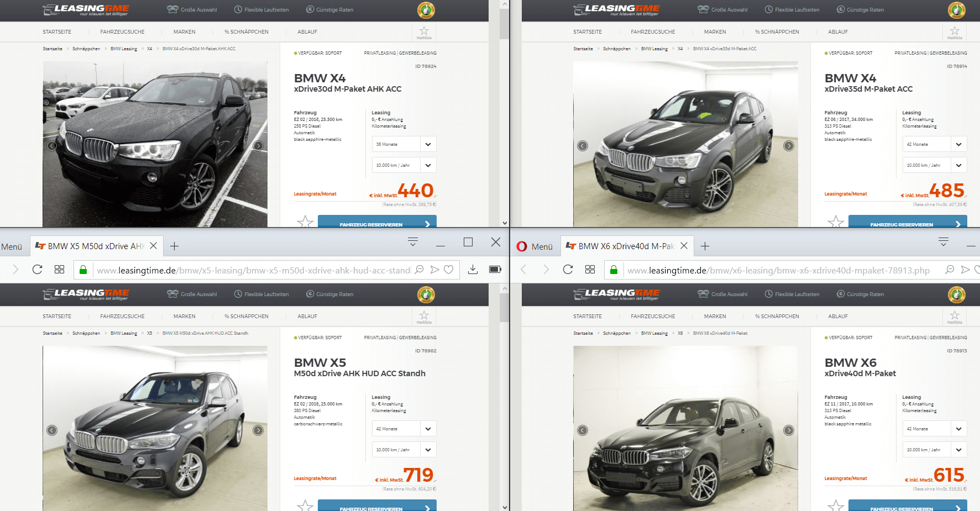Open new tab in BMW X5 browser

(174, 246)
